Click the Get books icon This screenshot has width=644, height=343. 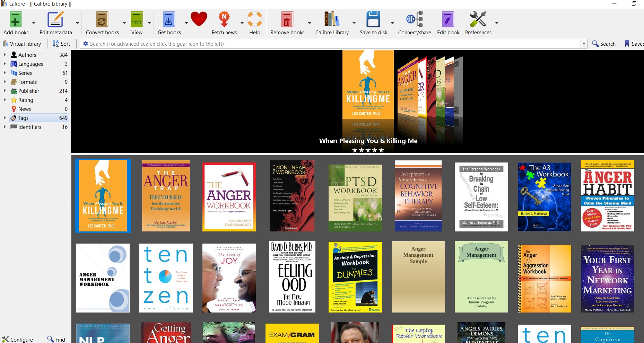coord(169,19)
